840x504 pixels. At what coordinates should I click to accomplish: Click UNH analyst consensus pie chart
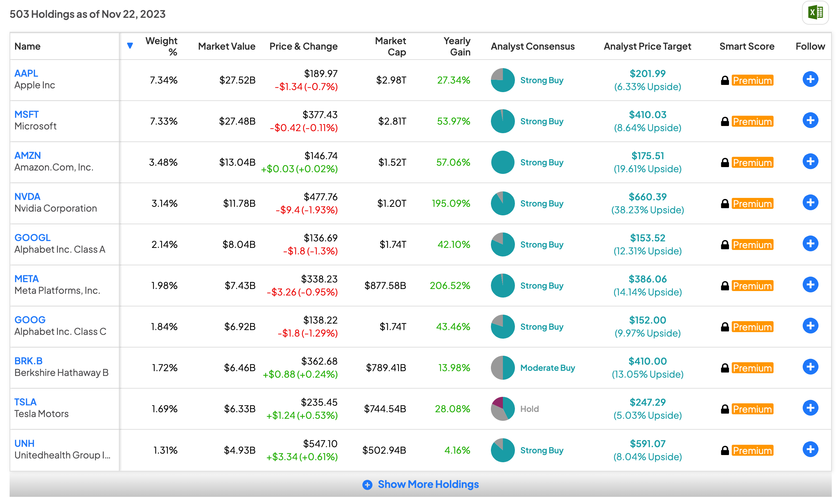[x=503, y=450]
